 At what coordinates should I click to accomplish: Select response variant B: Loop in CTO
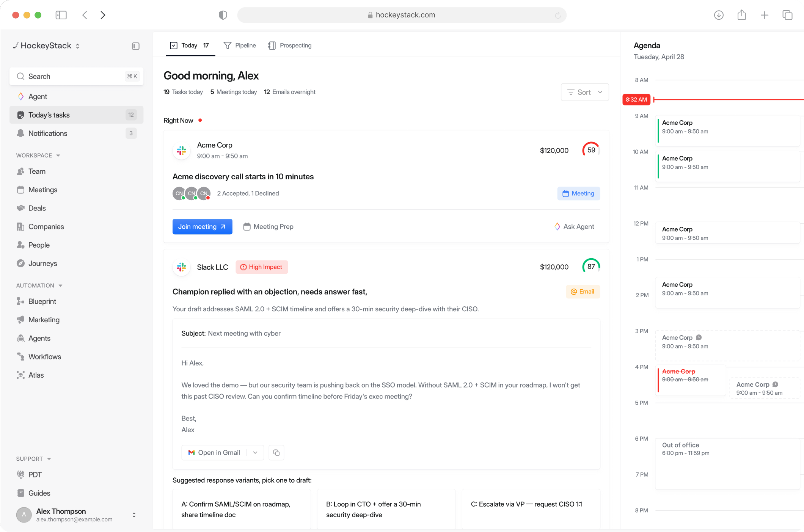[x=386, y=509]
